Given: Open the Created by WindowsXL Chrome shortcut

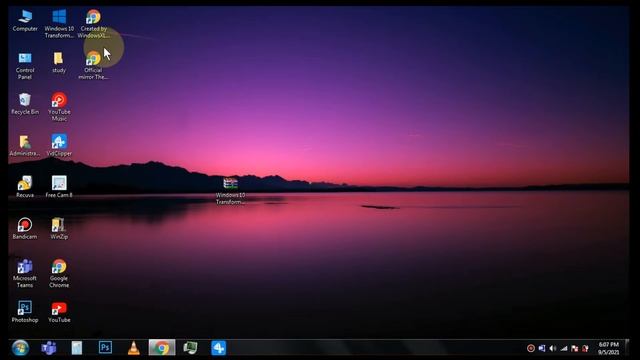Looking at the screenshot, I should pyautogui.click(x=93, y=24).
